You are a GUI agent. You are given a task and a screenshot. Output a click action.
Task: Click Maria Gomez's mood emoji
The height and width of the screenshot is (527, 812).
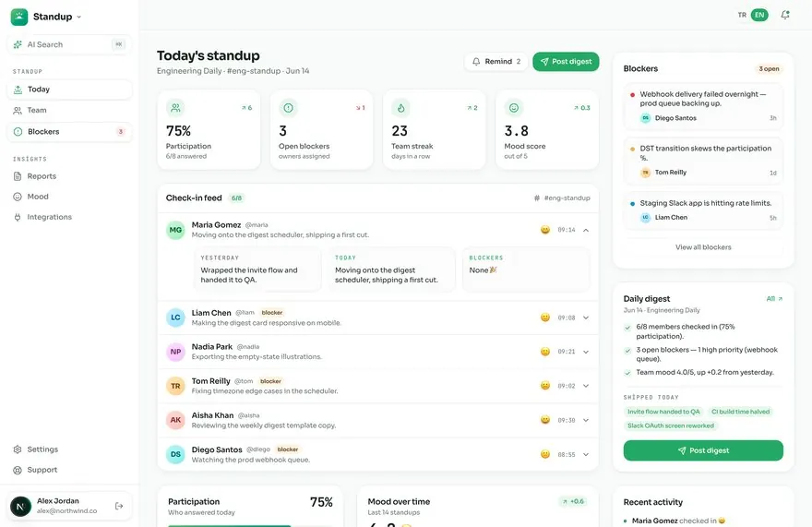click(x=545, y=230)
